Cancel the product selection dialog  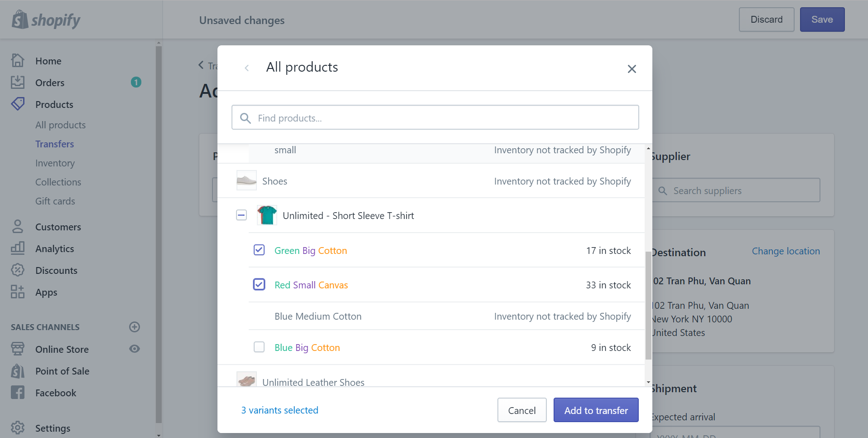pyautogui.click(x=522, y=410)
